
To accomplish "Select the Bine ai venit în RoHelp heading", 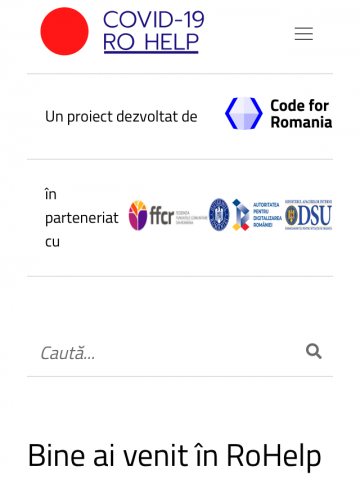I will click(x=174, y=456).
